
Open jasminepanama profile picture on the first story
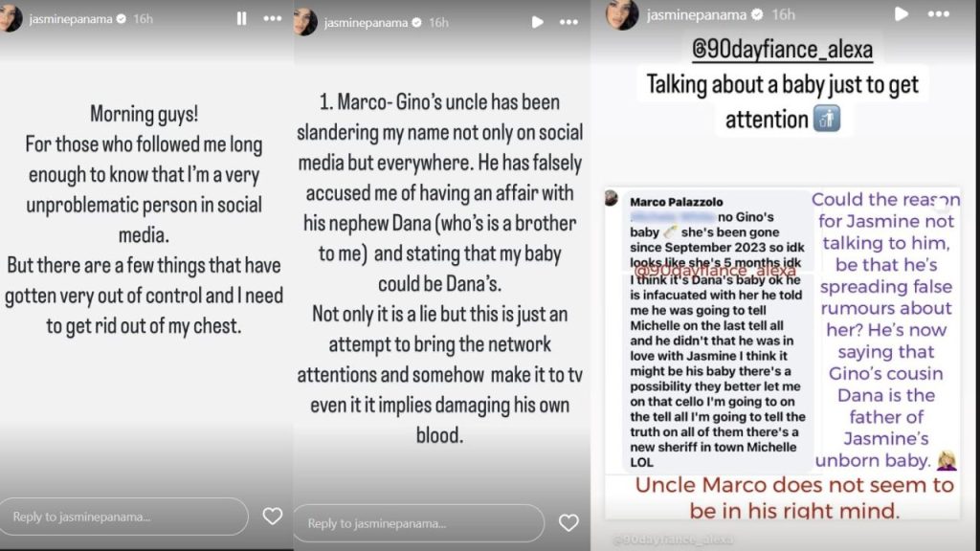(10, 19)
